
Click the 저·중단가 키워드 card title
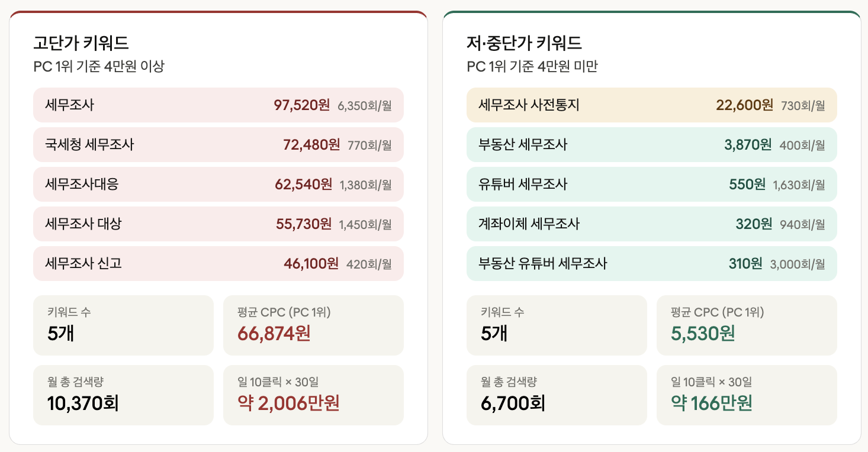pos(524,43)
